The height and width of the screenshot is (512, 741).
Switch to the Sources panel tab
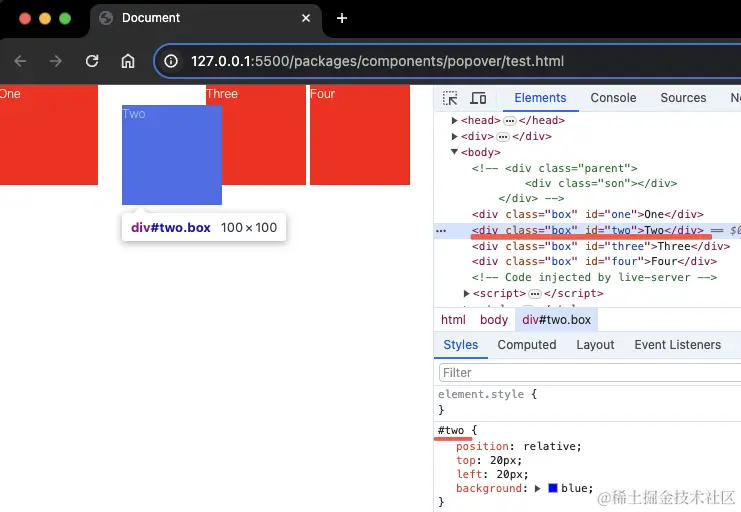pos(683,98)
